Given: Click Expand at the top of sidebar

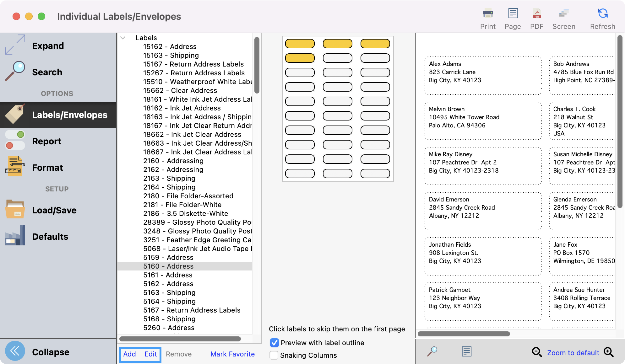Looking at the screenshot, I should pos(48,46).
